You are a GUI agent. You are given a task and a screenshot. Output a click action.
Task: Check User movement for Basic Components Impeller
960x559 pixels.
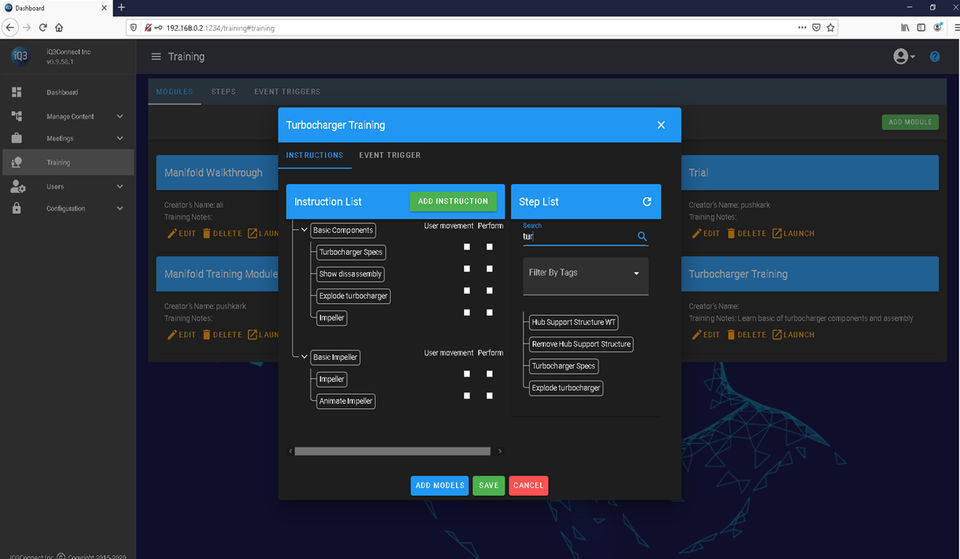(467, 313)
